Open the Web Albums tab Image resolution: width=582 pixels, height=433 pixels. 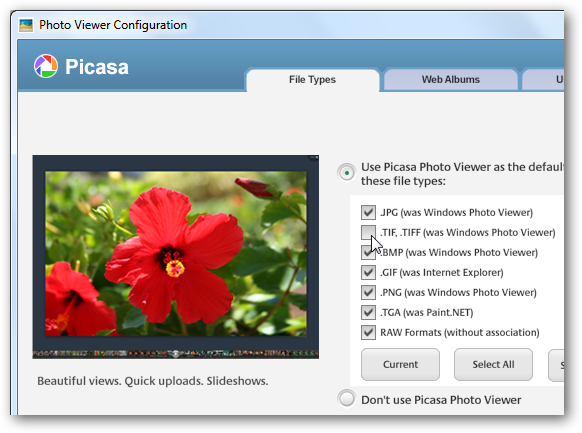click(x=451, y=79)
